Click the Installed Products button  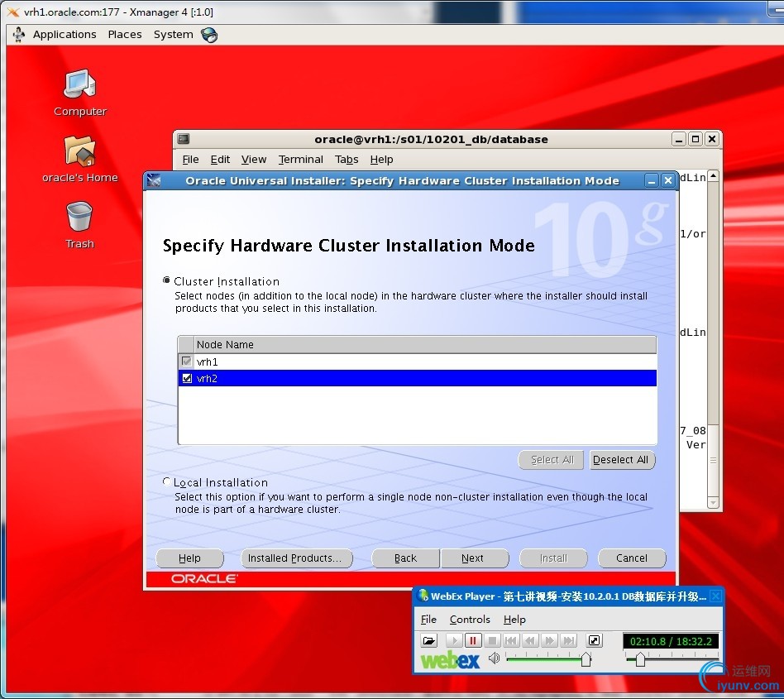pyautogui.click(x=297, y=558)
